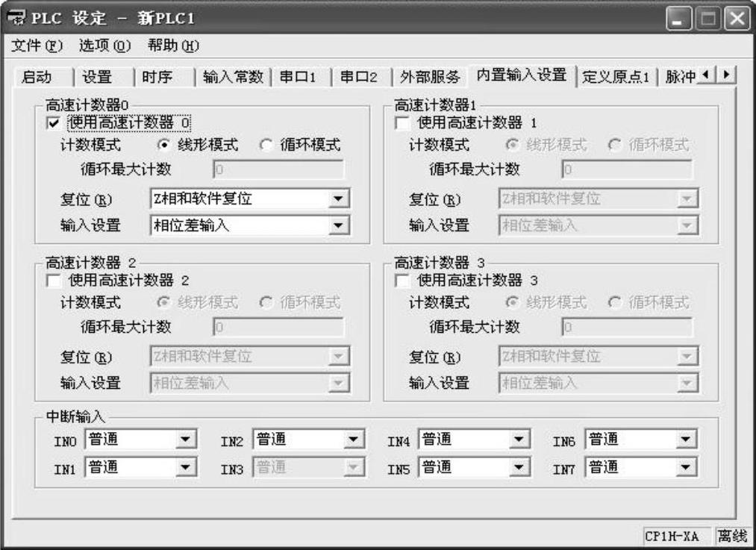Uncheck 使用高速计数器 0 checkbox

(x=54, y=122)
